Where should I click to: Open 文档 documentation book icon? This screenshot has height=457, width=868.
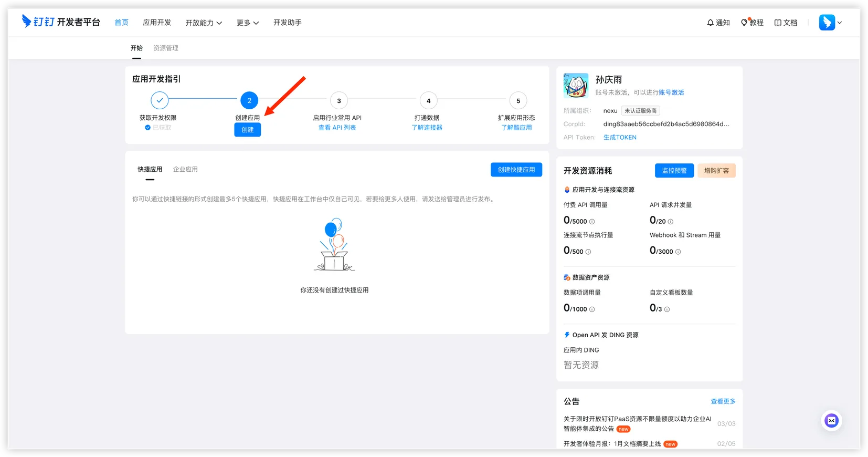click(x=786, y=23)
